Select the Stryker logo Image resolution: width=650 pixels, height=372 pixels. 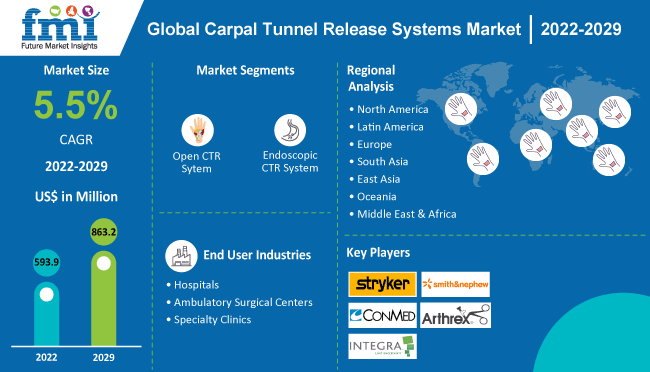click(x=382, y=284)
